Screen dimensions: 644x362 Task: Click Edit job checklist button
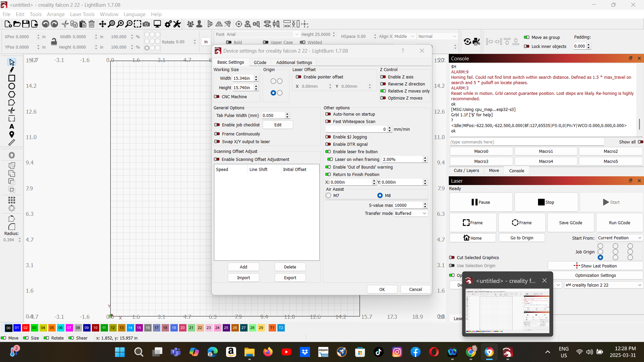pyautogui.click(x=278, y=125)
